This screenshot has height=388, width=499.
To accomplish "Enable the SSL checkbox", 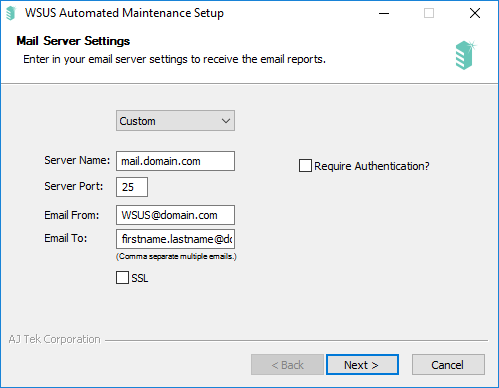I will click(122, 278).
